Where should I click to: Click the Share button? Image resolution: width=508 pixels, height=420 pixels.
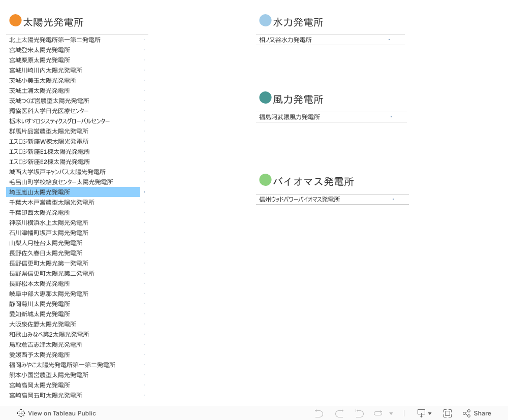477,413
